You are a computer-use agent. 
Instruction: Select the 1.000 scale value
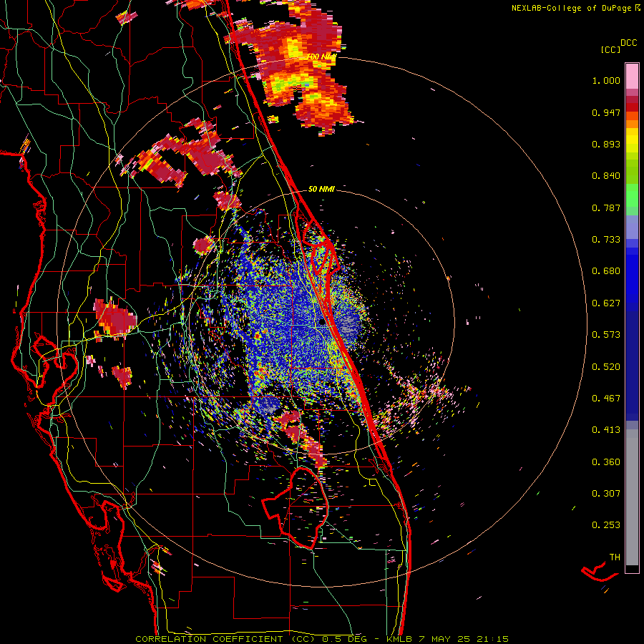click(x=606, y=81)
